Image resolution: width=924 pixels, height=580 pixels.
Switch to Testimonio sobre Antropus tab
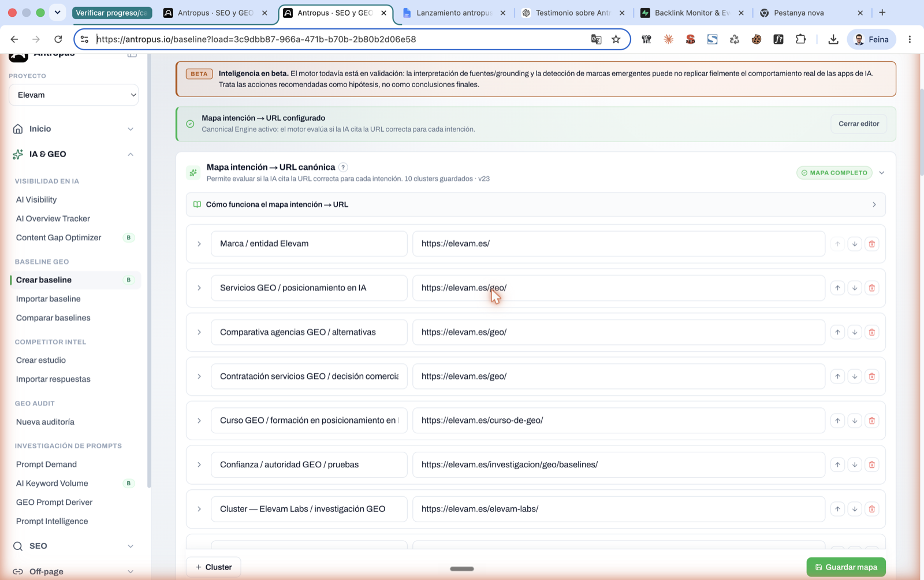572,13
